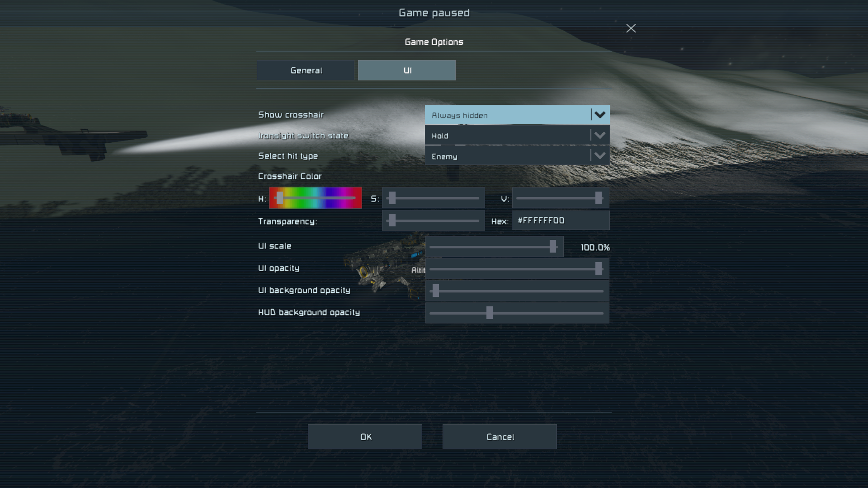Expand the Ironsight switch state dropdown
This screenshot has width=868, height=488.
506,136
